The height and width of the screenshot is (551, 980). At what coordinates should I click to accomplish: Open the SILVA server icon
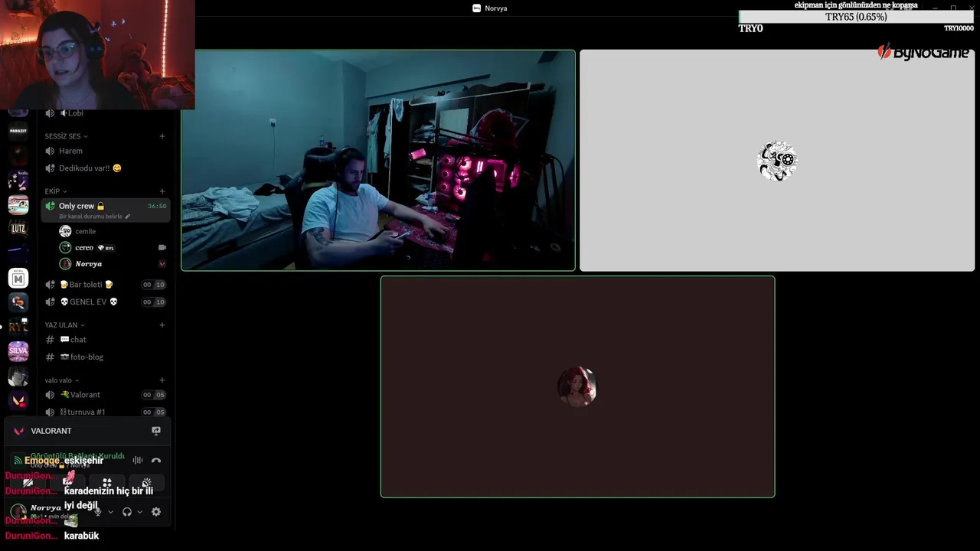pos(18,350)
